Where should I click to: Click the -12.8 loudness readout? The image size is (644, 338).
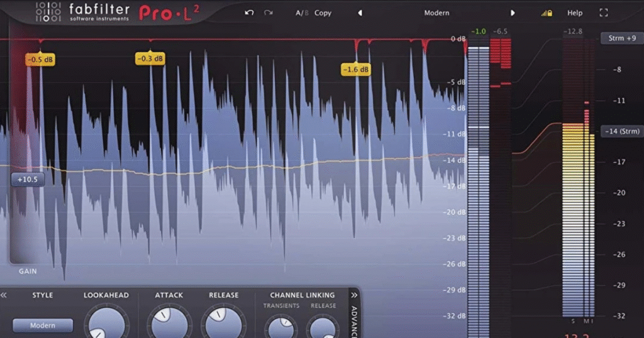click(x=572, y=31)
